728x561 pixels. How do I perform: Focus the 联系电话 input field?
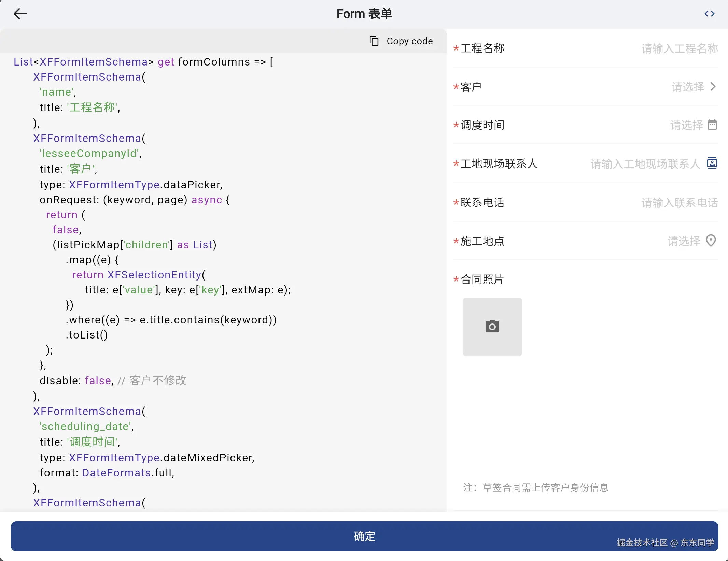coord(679,203)
